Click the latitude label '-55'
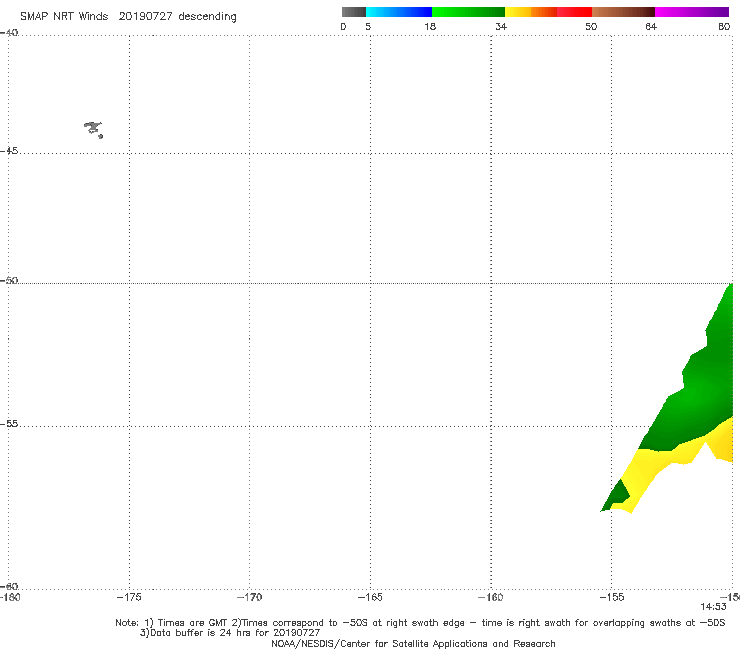 9,424
